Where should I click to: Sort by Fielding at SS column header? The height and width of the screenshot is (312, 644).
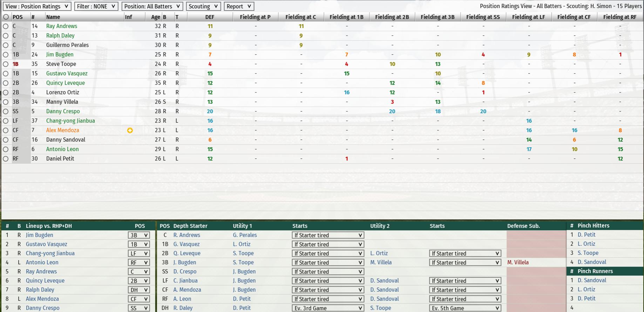click(x=483, y=17)
